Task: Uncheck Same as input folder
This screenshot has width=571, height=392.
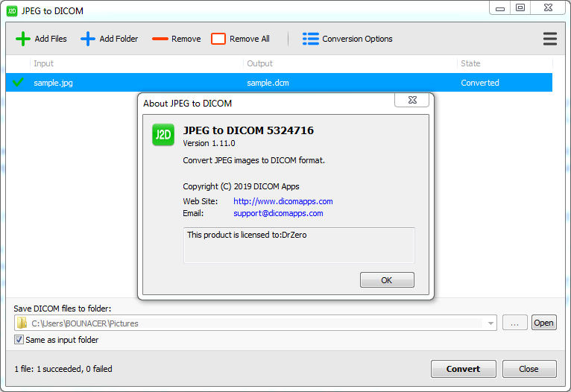Action: click(x=19, y=340)
